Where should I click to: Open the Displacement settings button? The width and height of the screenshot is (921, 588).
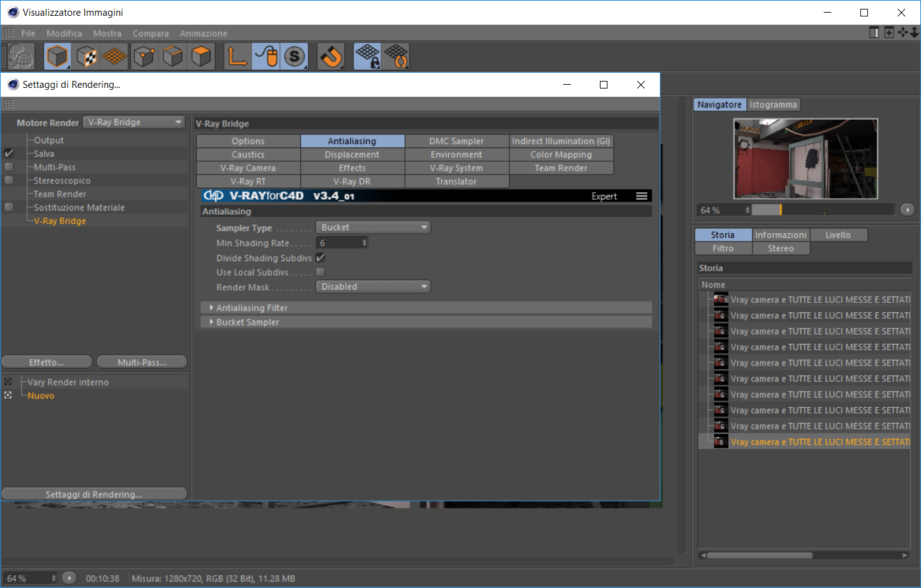tap(352, 154)
